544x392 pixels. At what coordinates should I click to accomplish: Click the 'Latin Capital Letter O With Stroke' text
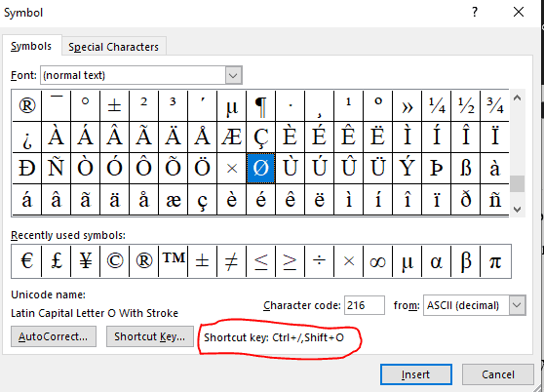point(95,313)
